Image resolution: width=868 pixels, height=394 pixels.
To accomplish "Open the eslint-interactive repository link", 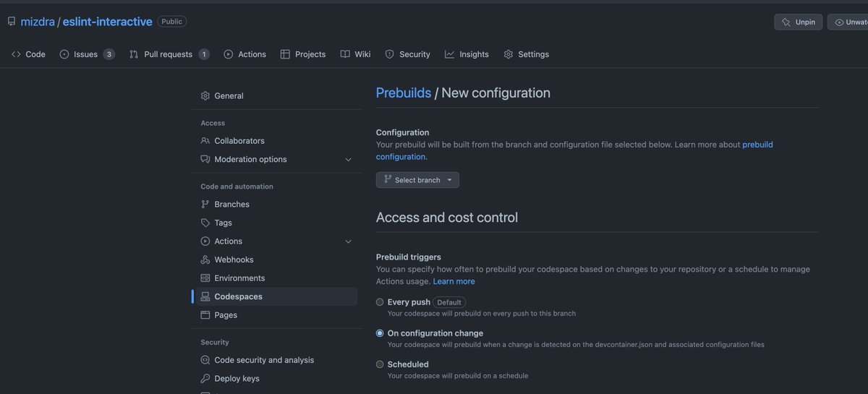I will 107,22.
